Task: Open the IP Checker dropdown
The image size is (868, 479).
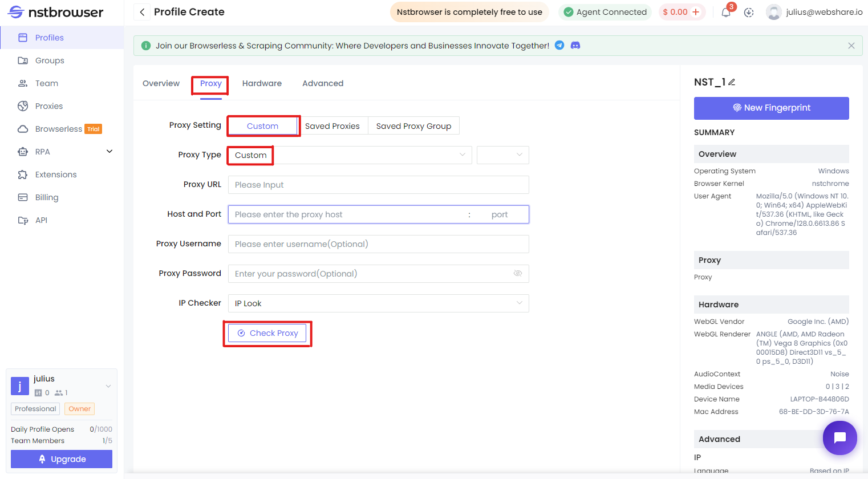Action: (x=379, y=303)
